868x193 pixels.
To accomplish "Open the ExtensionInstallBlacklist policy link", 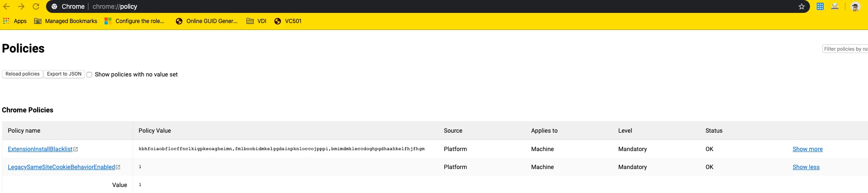I will pyautogui.click(x=40, y=149).
